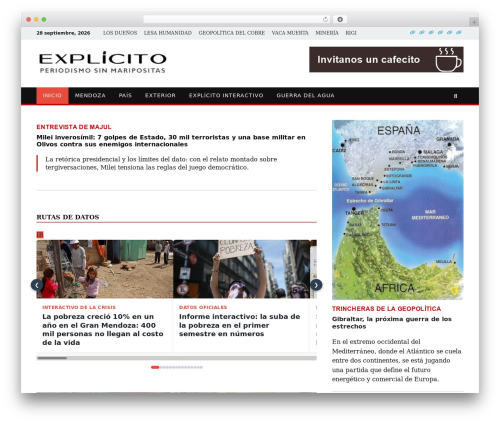
Task: Open the LOS DUEÑOS topic link
Action: [120, 33]
